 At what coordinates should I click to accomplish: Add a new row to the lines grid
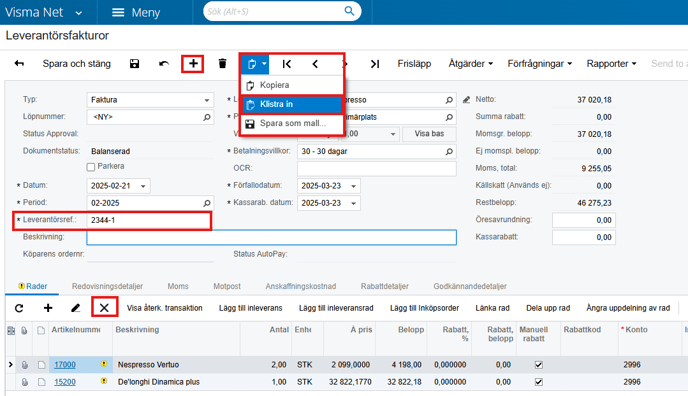tap(48, 308)
